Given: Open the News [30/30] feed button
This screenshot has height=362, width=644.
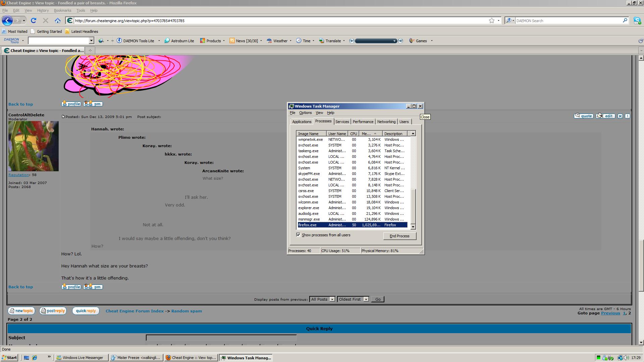Looking at the screenshot, I should pyautogui.click(x=244, y=41).
